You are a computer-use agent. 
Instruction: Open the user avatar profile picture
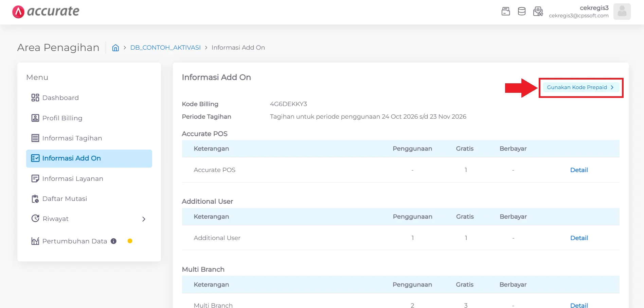click(x=622, y=12)
